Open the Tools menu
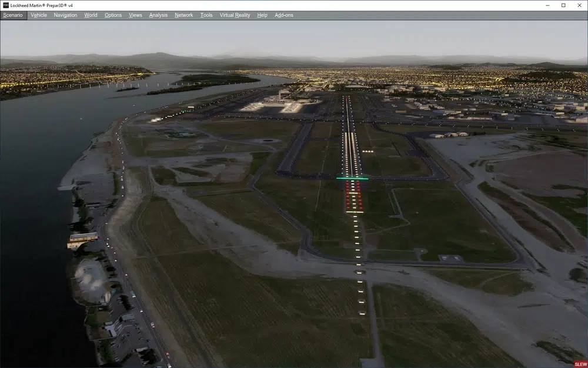Image resolution: width=588 pixels, height=368 pixels. click(206, 15)
